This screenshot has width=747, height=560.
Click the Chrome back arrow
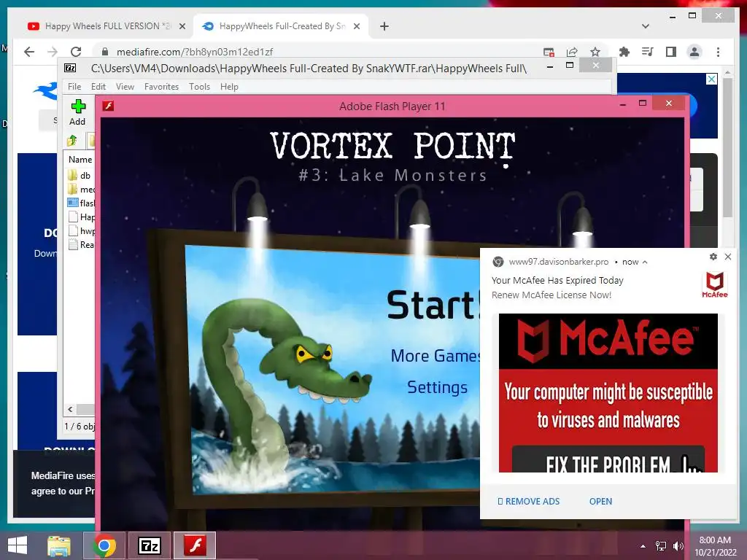coord(29,52)
